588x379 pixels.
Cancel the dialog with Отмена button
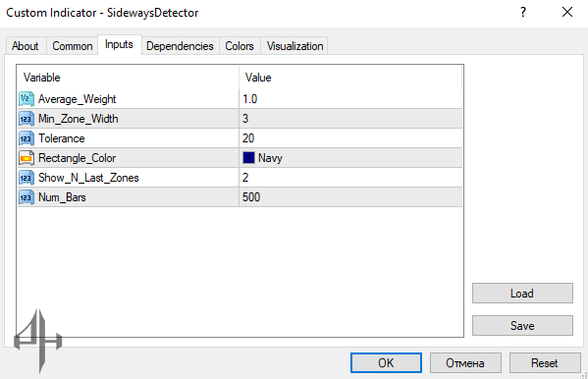(465, 363)
